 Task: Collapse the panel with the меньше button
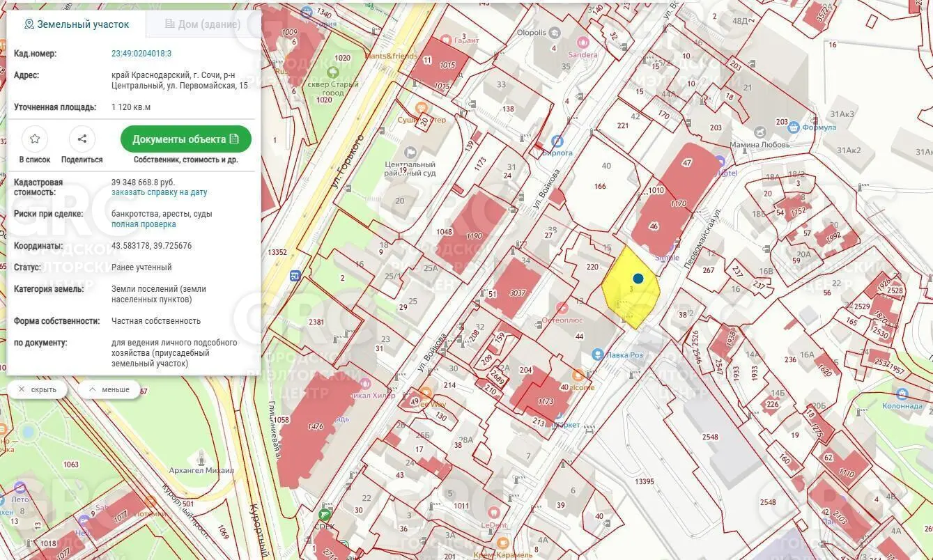(x=109, y=389)
